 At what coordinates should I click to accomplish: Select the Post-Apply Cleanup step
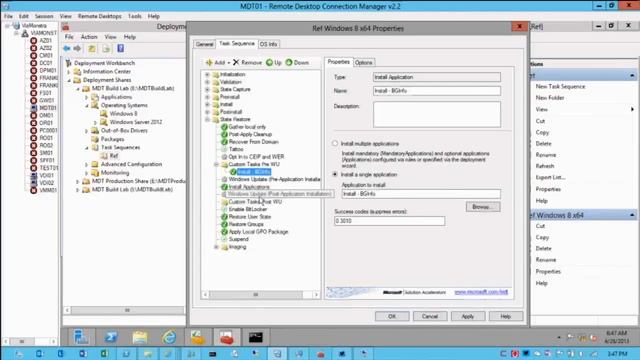[x=250, y=134]
